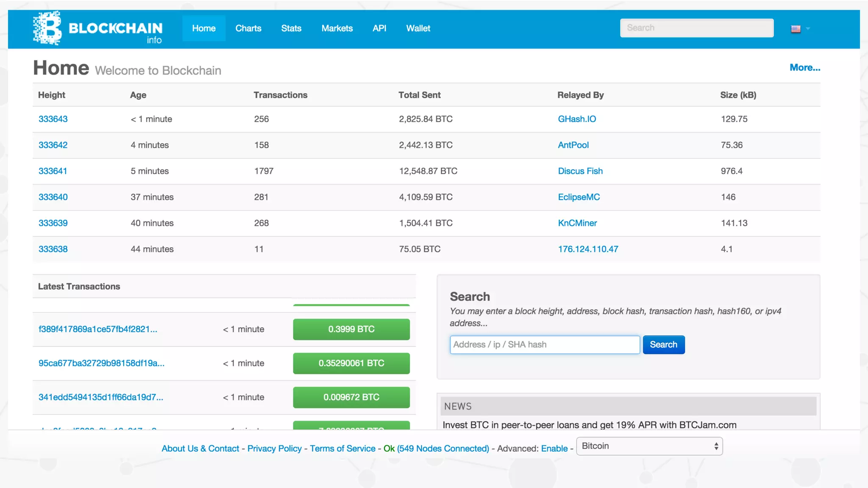
Task: Open the GHash.IO relay link
Action: pyautogui.click(x=577, y=119)
